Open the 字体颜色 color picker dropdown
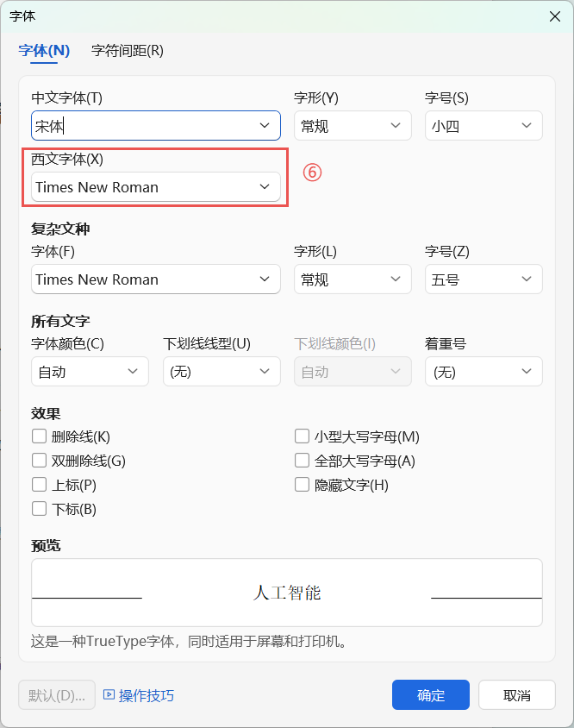 tap(133, 372)
